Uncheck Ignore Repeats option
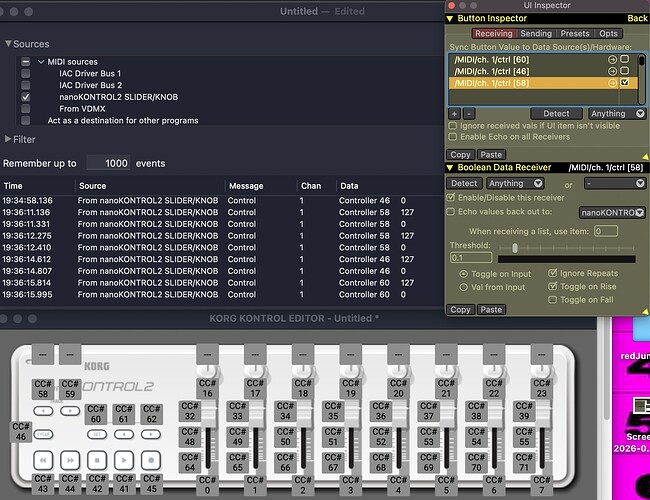Screen dimensions: 650x500 553,273
